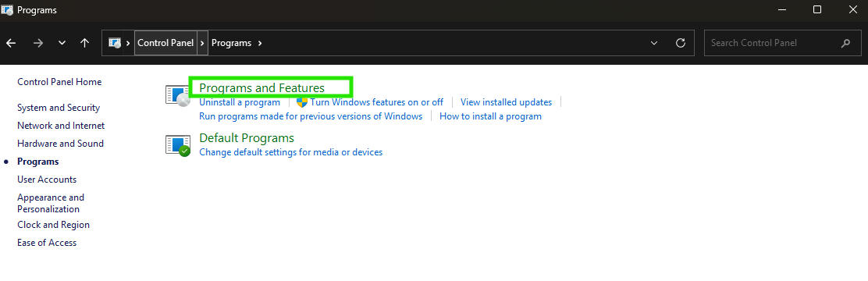Image resolution: width=868 pixels, height=281 pixels.
Task: Go back with the left arrow
Action: (11, 43)
